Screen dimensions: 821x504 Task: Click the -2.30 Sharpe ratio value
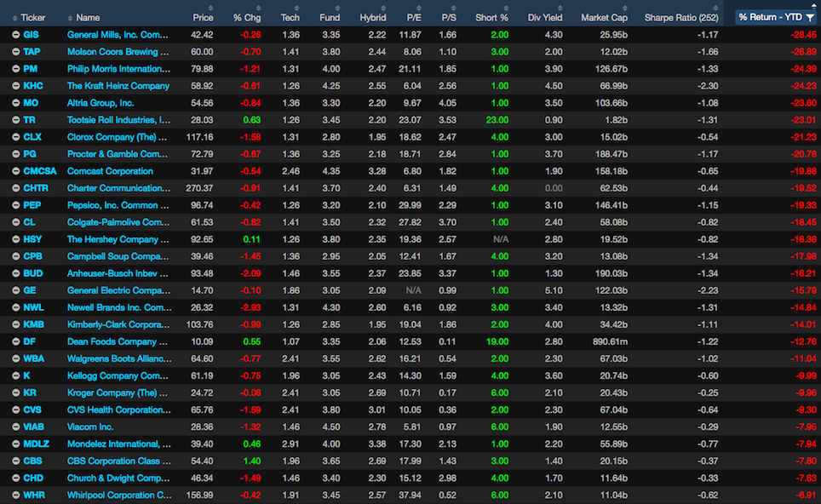click(x=708, y=86)
